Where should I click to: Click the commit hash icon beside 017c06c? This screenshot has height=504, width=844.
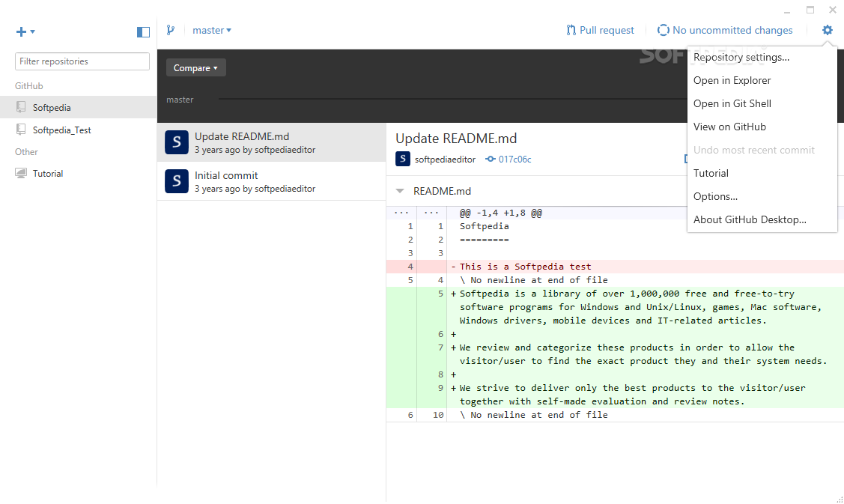point(491,160)
